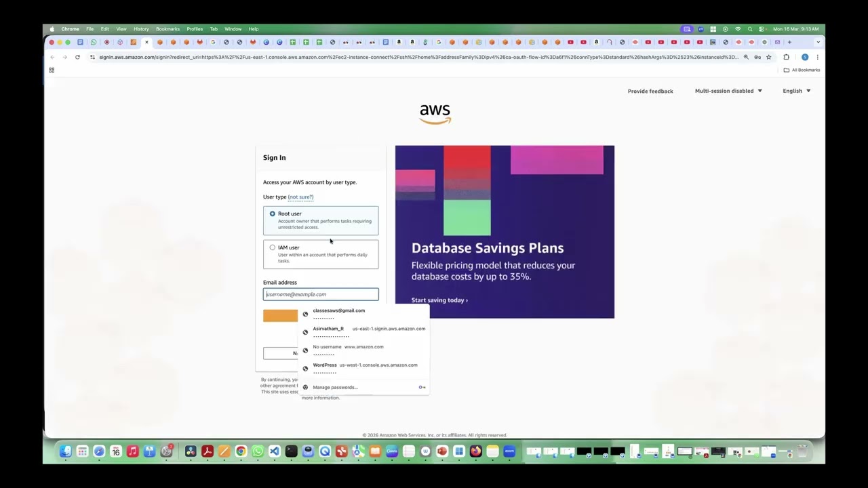Close the active tab with its X

146,42
